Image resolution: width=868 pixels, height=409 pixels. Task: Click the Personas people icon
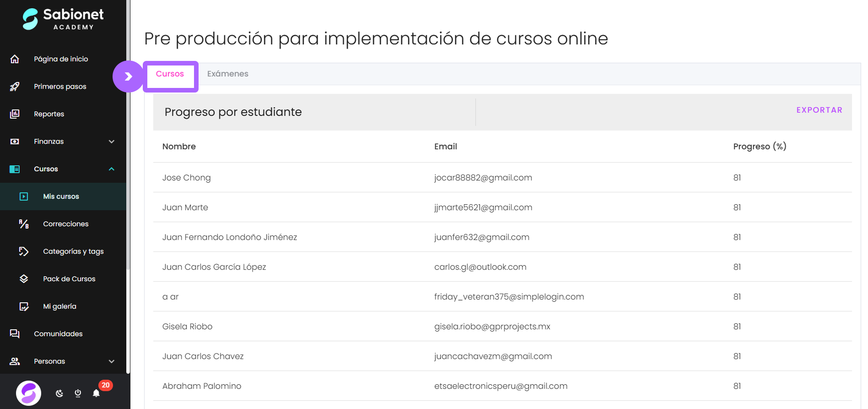(15, 361)
